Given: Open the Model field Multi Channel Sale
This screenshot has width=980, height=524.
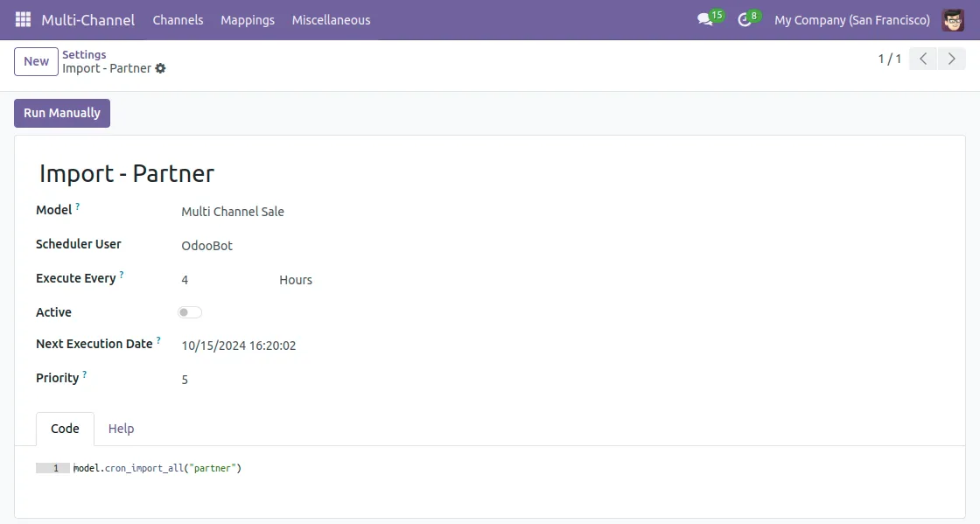Looking at the screenshot, I should click(233, 212).
